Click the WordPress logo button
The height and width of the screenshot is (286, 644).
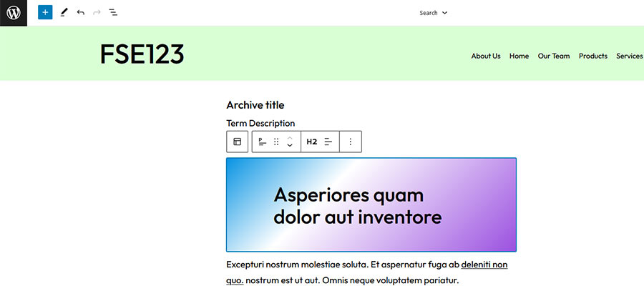[14, 13]
